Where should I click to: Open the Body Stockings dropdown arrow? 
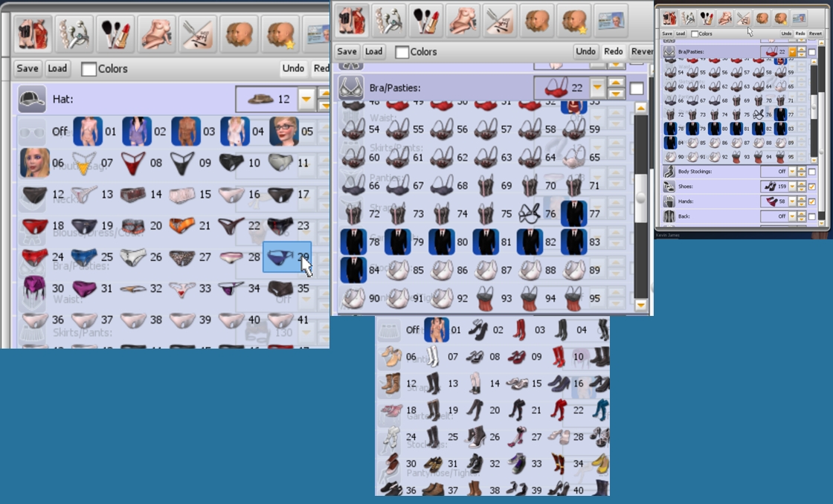[793, 172]
